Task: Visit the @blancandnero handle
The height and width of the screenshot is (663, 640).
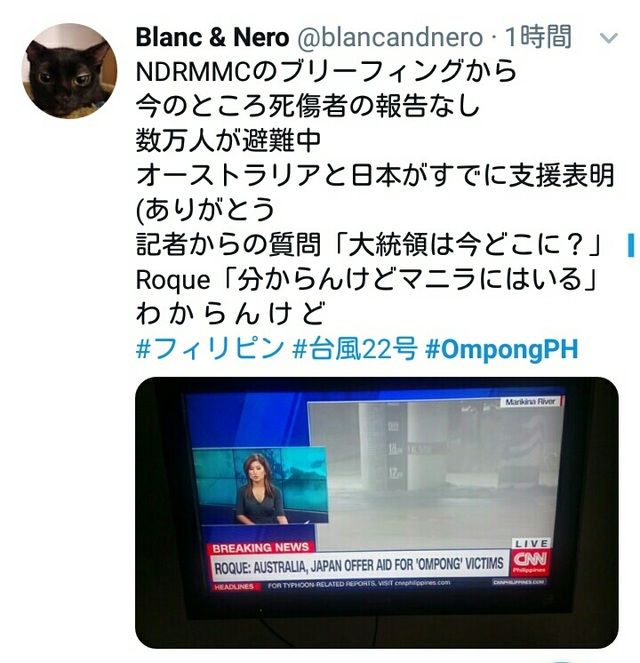Action: [x=390, y=37]
